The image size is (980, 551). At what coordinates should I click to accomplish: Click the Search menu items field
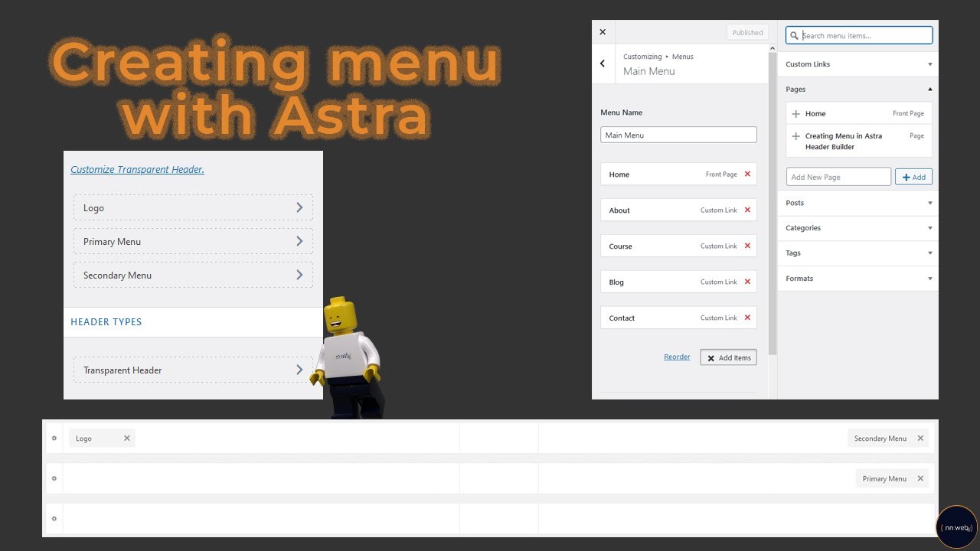859,35
